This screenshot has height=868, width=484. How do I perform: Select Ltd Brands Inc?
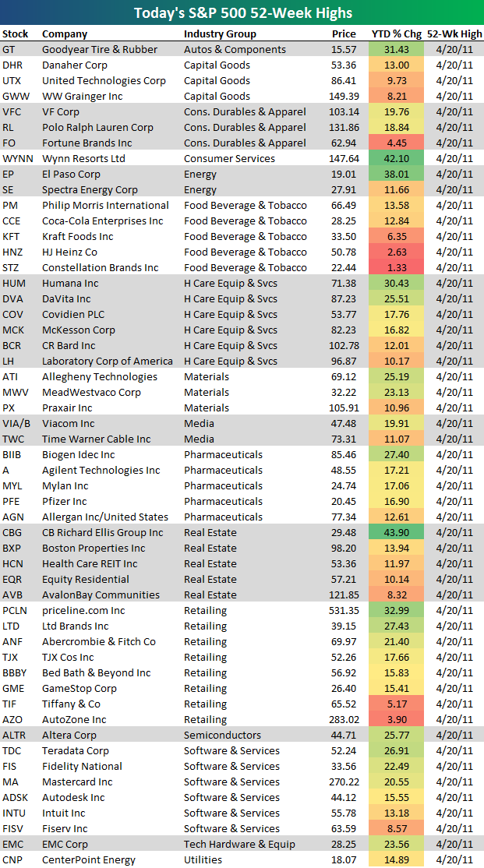click(76, 626)
